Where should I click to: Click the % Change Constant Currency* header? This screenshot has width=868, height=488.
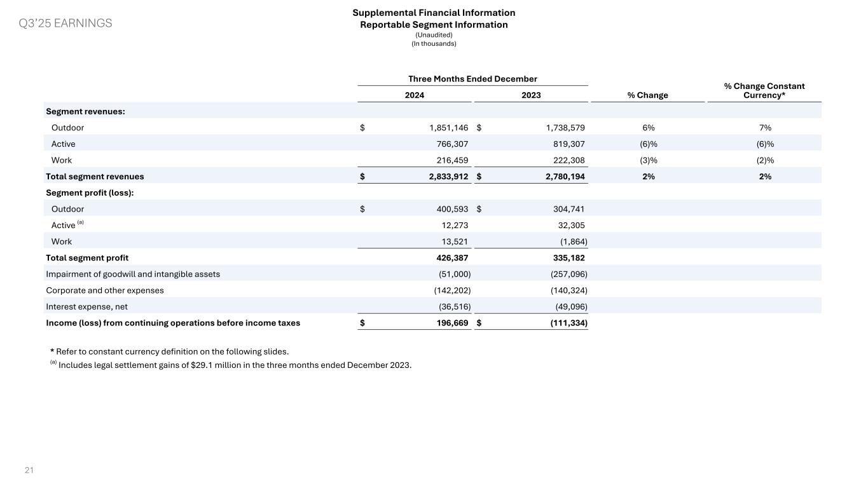coord(764,90)
